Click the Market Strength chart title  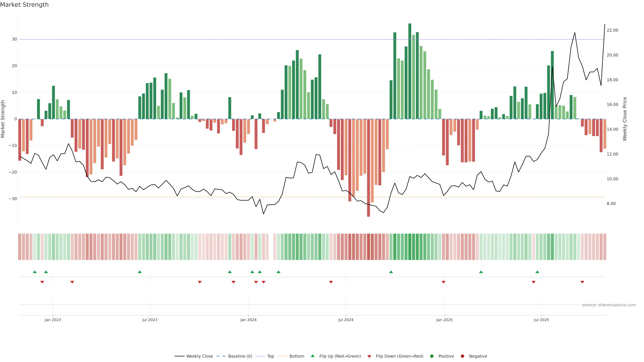point(24,5)
